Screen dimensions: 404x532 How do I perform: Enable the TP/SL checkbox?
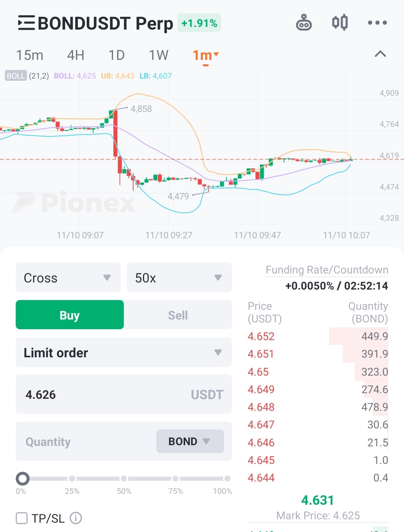22,518
